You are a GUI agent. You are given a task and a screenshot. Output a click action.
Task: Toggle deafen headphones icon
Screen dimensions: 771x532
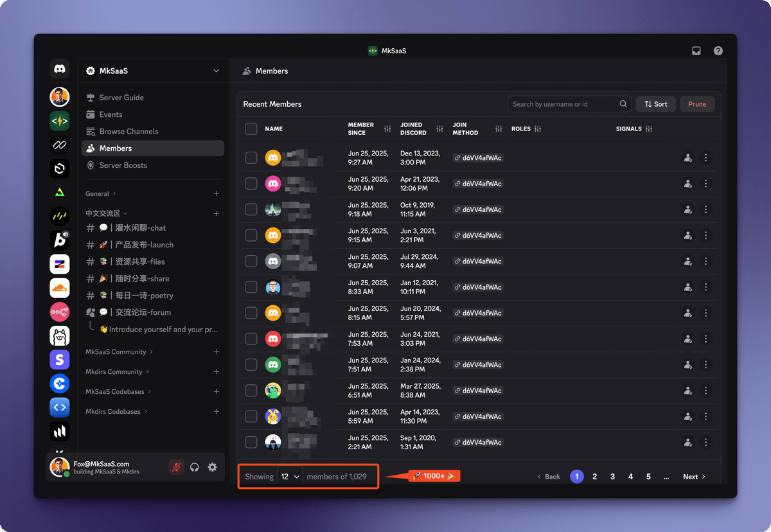[x=195, y=467]
